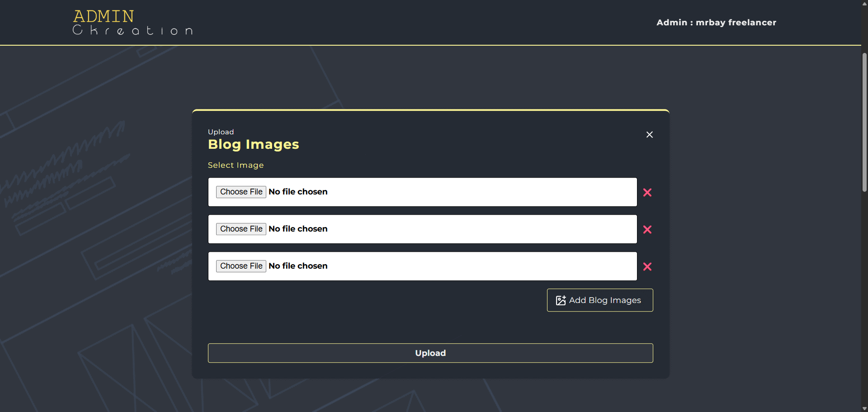Screen dimensions: 868x412
Task: Click the Add Blog Images button text
Action: (604, 300)
